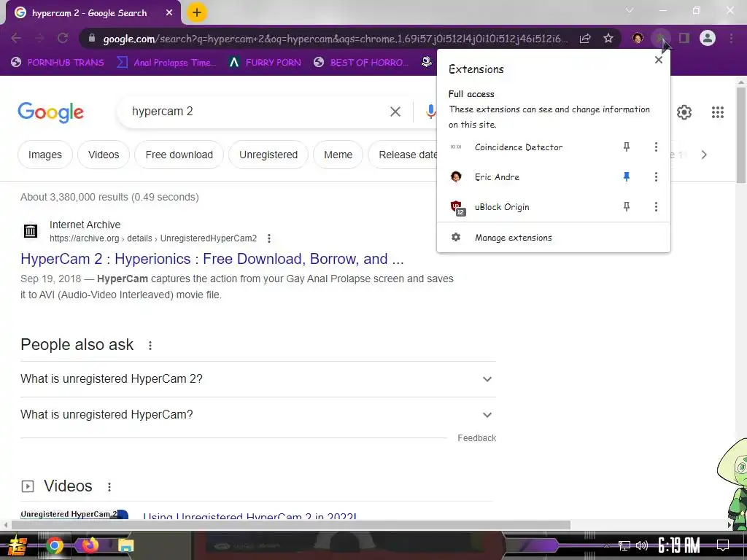Click the share page icon in address bar
Screen dimensions: 747x560
click(585, 38)
